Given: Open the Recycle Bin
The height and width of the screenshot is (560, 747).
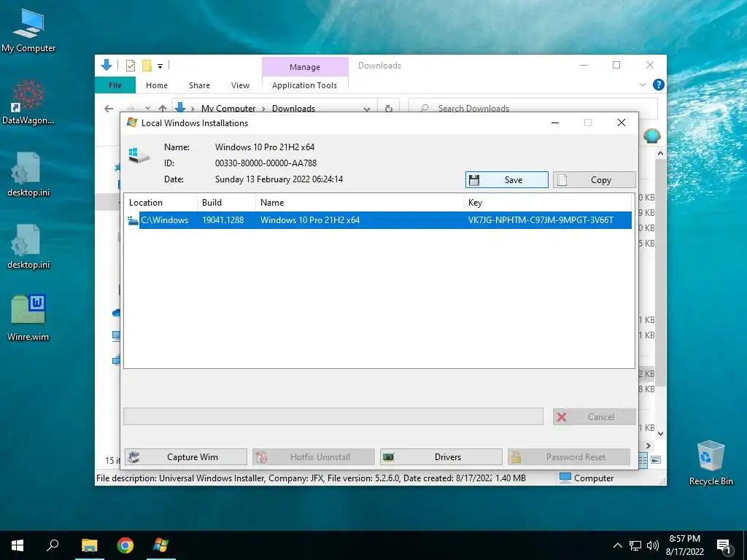Looking at the screenshot, I should pyautogui.click(x=711, y=463).
